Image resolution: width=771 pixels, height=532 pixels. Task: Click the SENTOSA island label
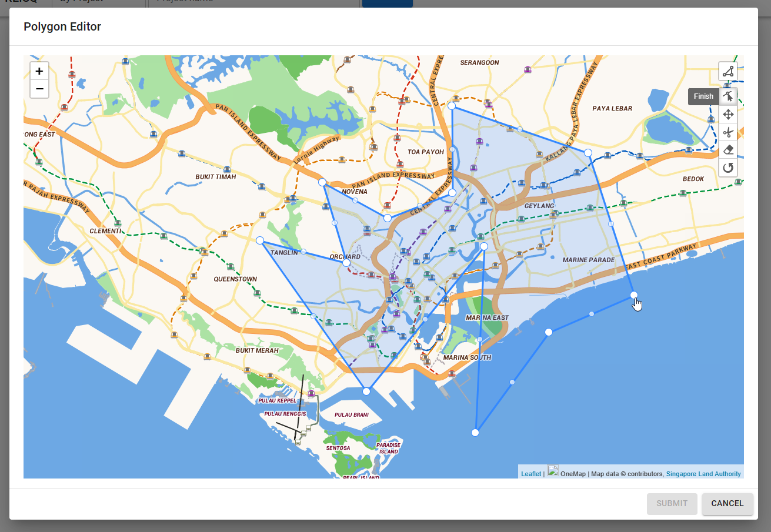(x=338, y=449)
